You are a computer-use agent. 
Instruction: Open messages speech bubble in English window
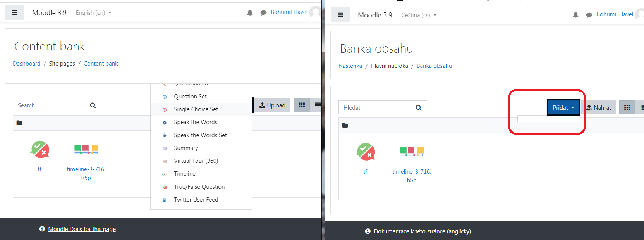263,12
